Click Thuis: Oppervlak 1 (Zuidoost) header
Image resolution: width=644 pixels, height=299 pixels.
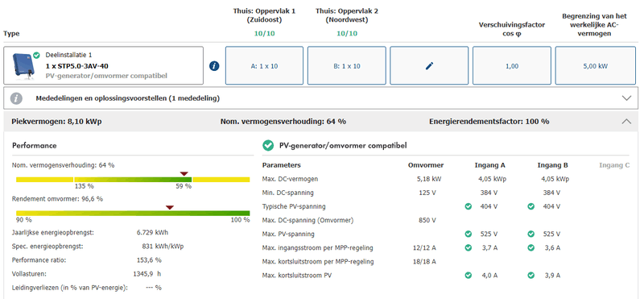pyautogui.click(x=265, y=15)
